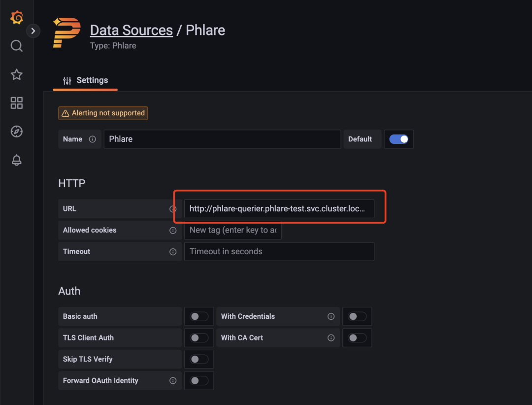
Task: Disable the Default data source toggle
Action: click(x=399, y=139)
